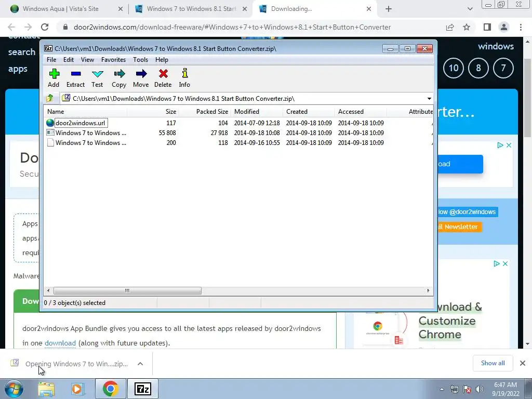Run the Test archive tool
532x399 pixels.
click(x=97, y=78)
